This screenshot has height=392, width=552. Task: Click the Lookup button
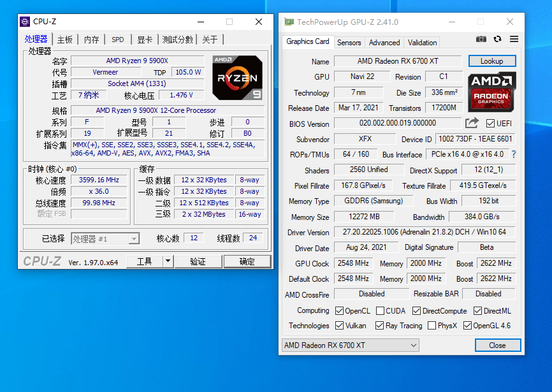click(x=492, y=61)
